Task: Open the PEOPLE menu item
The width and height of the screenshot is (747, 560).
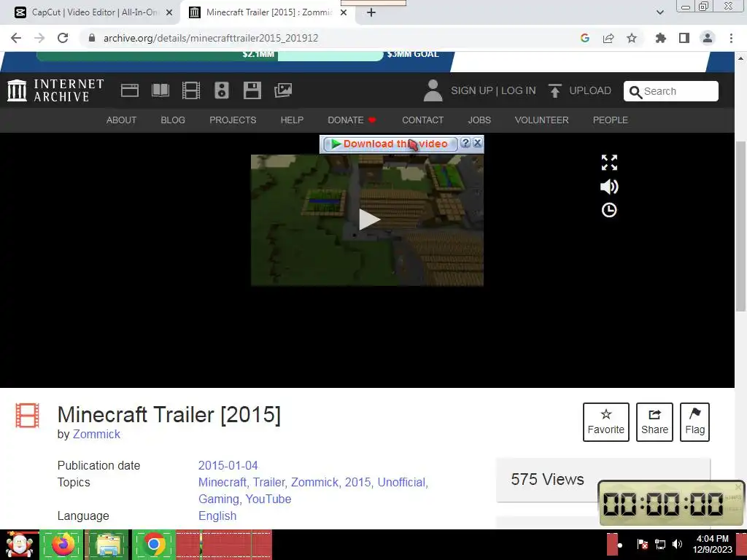Action: 611,120
